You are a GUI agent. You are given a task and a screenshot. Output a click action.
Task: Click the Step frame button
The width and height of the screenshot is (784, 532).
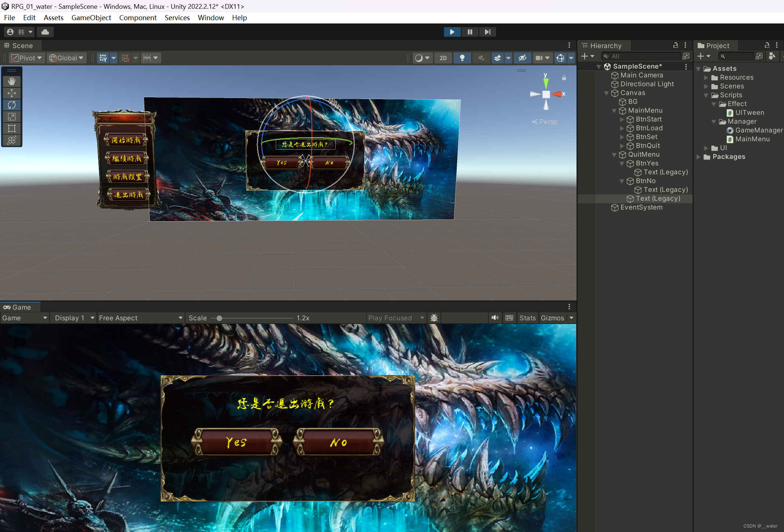487,32
